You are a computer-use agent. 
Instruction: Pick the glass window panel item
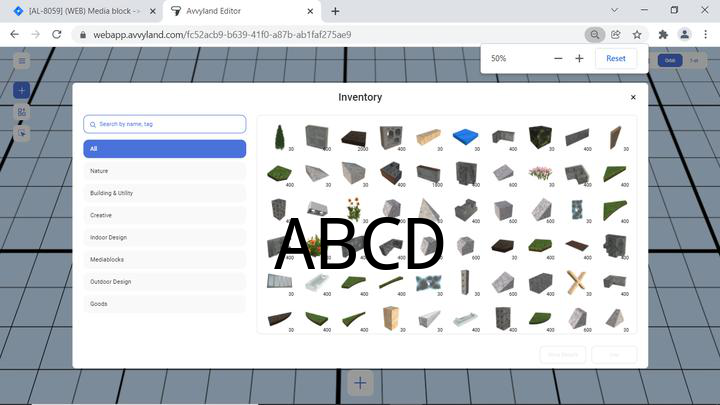[280, 282]
